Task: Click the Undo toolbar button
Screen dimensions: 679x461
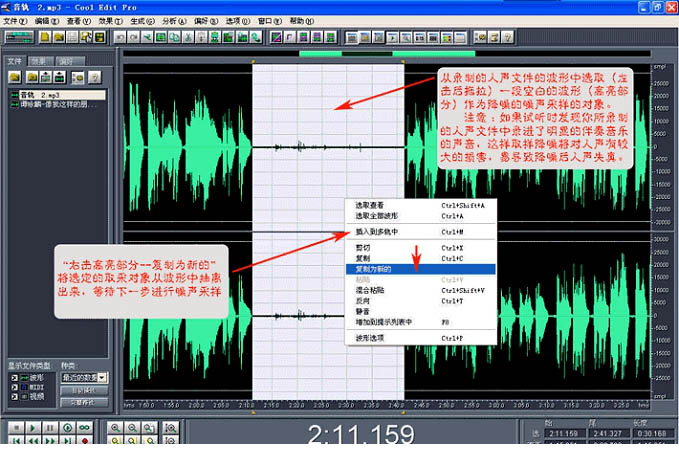Action: (x=120, y=38)
